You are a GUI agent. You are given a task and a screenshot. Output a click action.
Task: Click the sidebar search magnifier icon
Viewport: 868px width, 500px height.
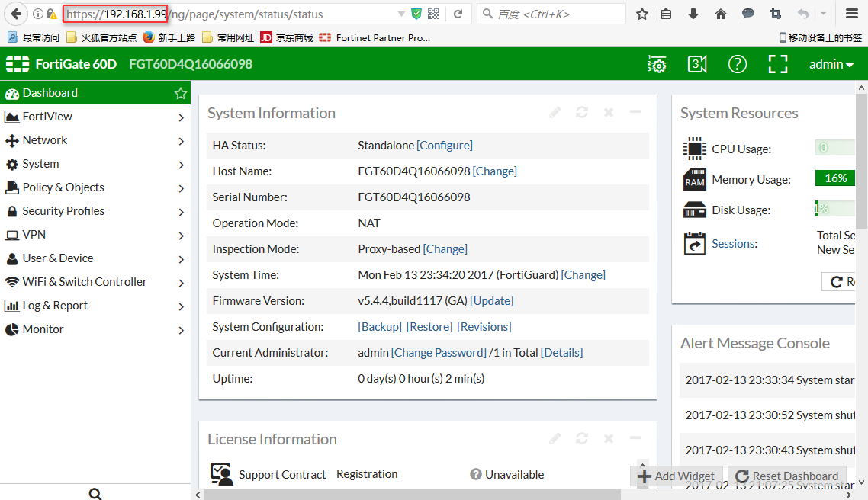(95, 493)
